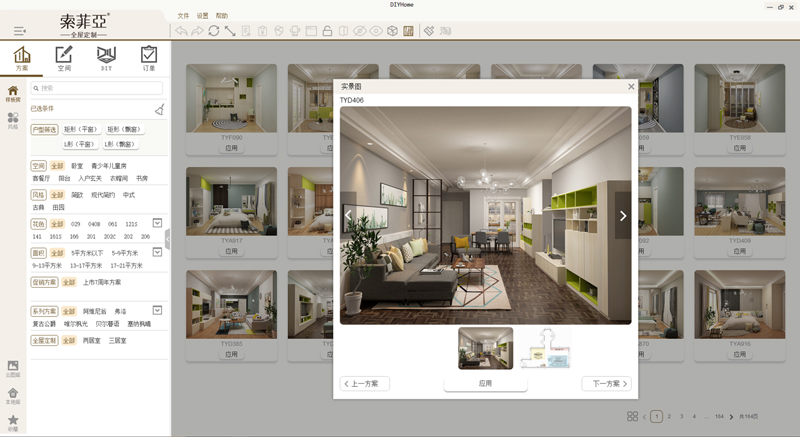Click the crossed-out eye hide icon
This screenshot has height=437, width=800.
pyautogui.click(x=360, y=31)
